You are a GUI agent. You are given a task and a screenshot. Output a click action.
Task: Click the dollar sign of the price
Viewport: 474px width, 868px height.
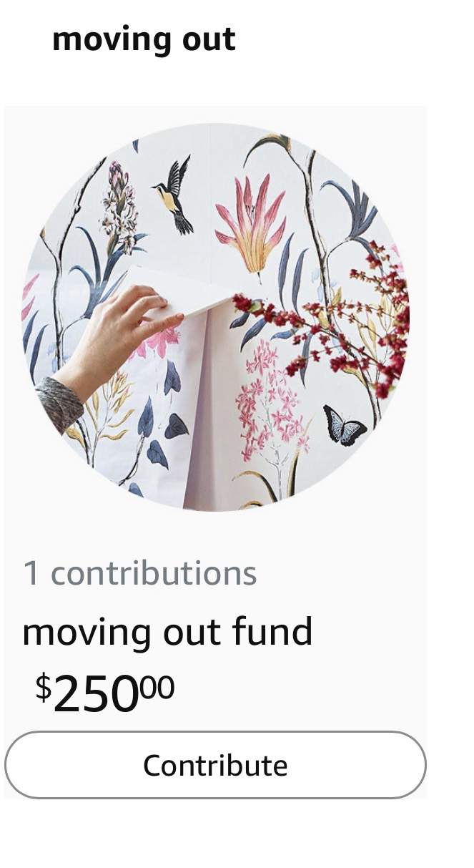tap(43, 688)
